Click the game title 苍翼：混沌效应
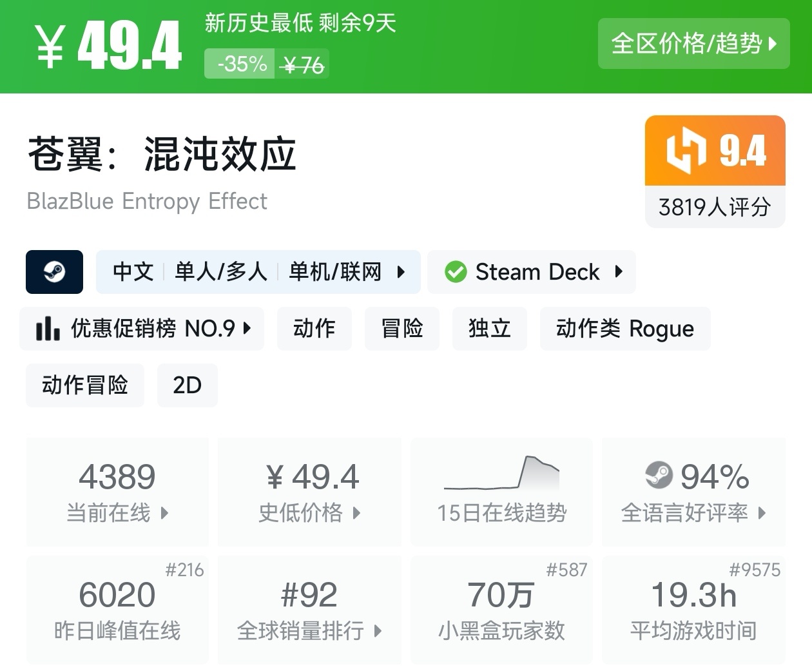812x669 pixels. point(162,155)
